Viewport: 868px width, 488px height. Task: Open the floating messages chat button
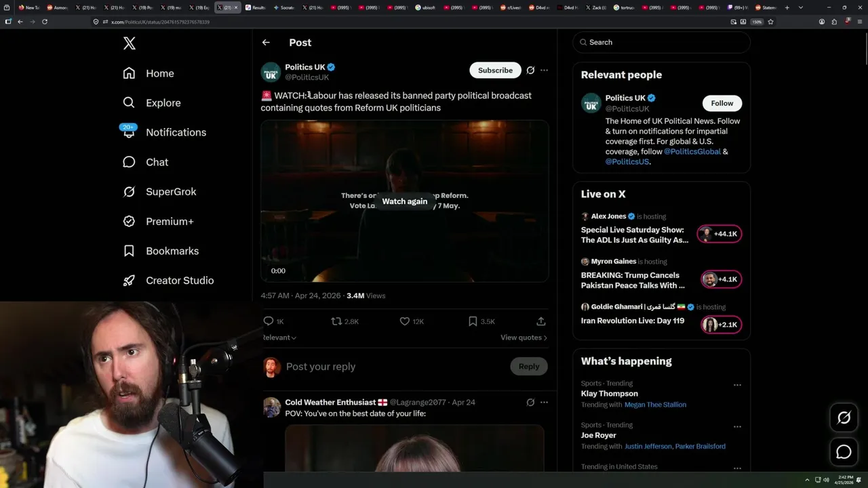pos(844,451)
